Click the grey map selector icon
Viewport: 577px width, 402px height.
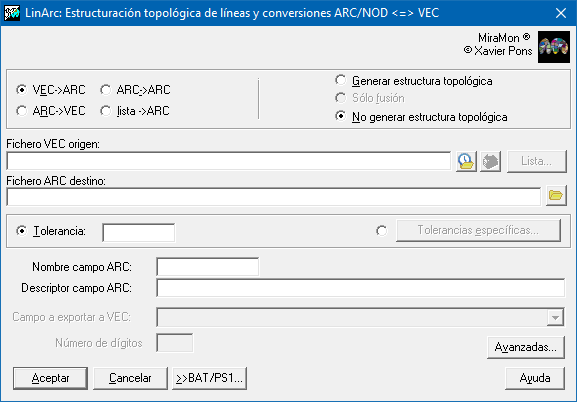point(490,161)
